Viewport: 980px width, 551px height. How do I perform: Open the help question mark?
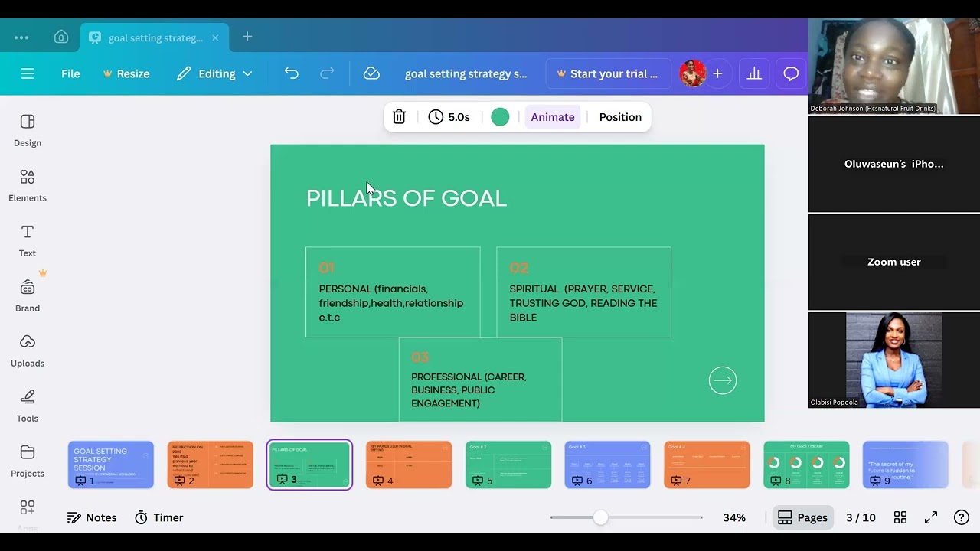click(x=962, y=517)
